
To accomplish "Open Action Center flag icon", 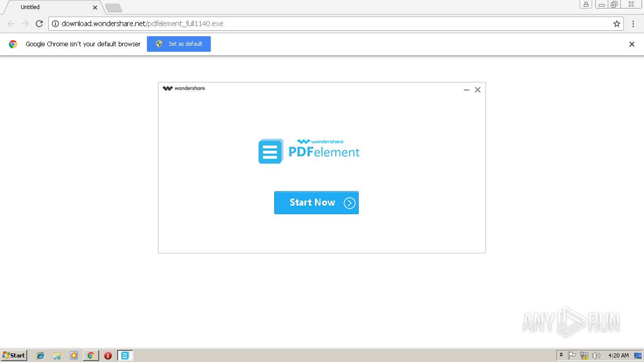I will pyautogui.click(x=572, y=355).
